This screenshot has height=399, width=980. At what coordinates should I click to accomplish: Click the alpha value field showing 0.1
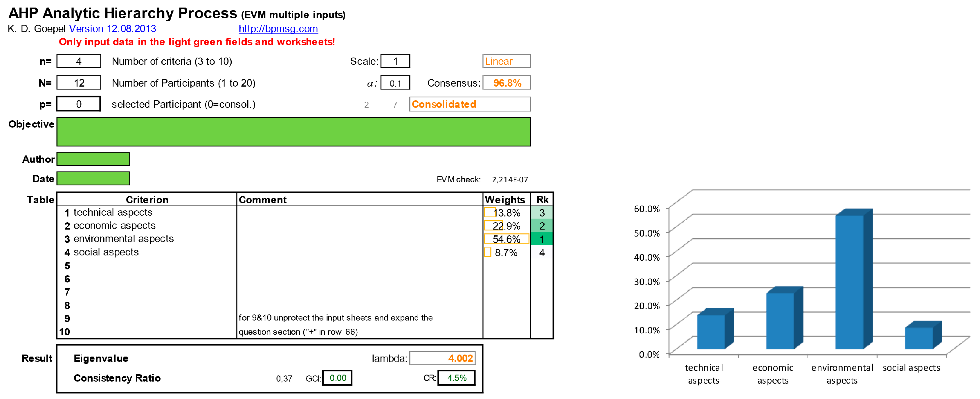pyautogui.click(x=395, y=83)
